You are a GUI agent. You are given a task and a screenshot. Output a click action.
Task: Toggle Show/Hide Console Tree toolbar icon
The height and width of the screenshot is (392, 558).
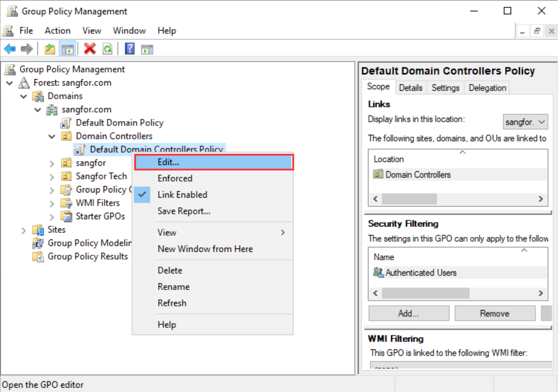[x=68, y=49]
